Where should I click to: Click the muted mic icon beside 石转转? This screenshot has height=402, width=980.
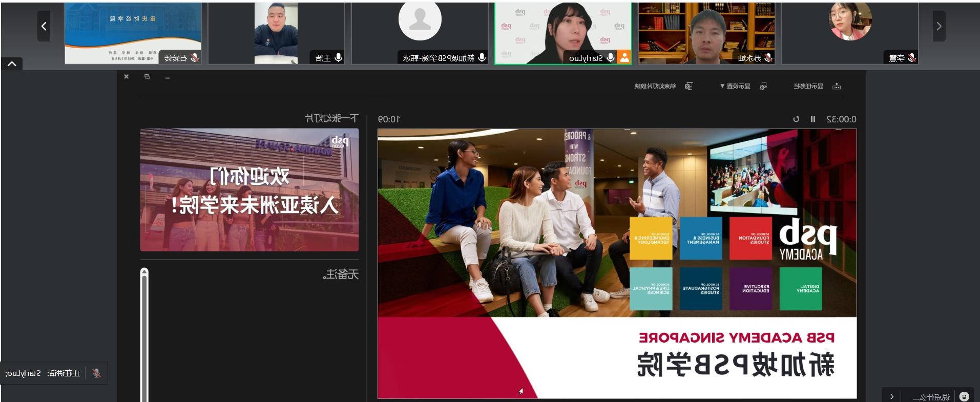[195, 58]
